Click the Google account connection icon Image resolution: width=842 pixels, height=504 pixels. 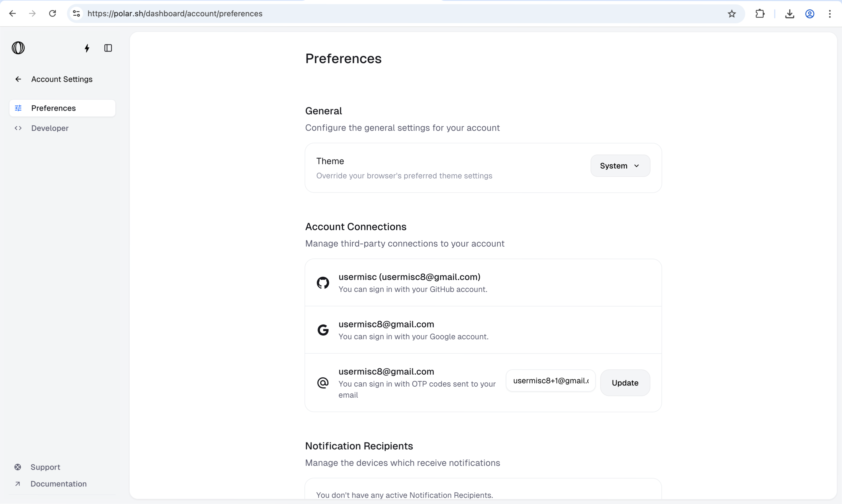click(x=322, y=330)
